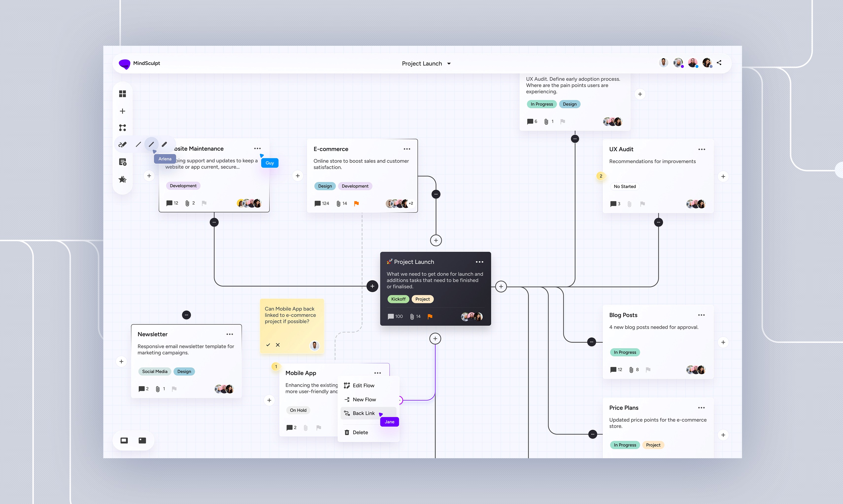Image resolution: width=843 pixels, height=504 pixels.
Task: Select Back Link from context menu
Action: (x=363, y=413)
